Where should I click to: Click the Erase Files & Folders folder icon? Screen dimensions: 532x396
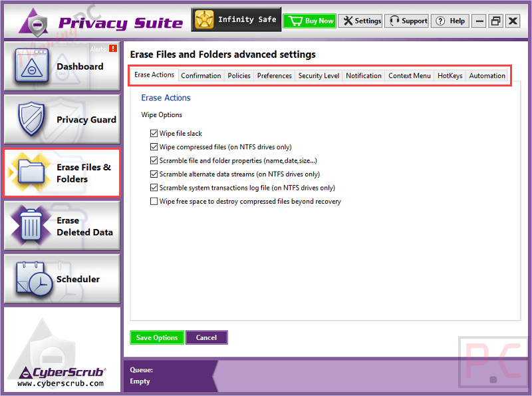pos(31,172)
